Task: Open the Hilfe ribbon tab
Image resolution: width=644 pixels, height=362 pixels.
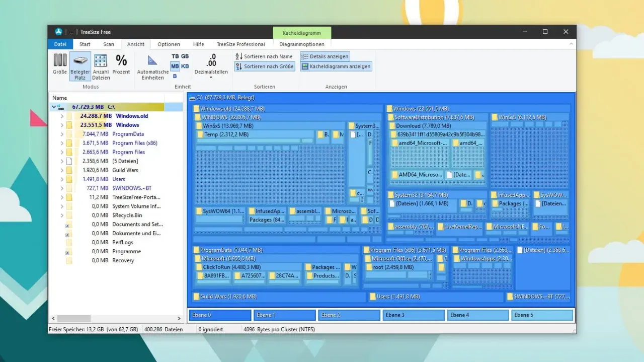Action: click(199, 44)
